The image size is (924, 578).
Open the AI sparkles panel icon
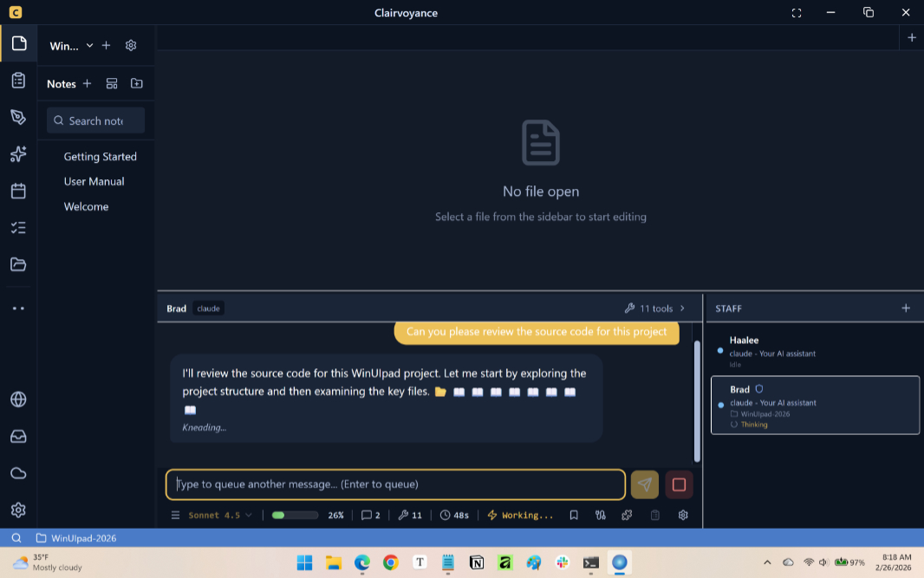(x=18, y=154)
